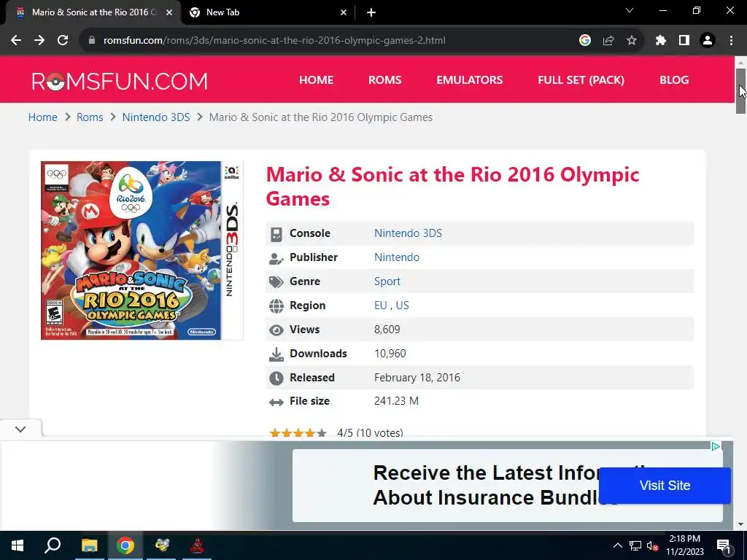Click the Visit Site ad button

(665, 485)
